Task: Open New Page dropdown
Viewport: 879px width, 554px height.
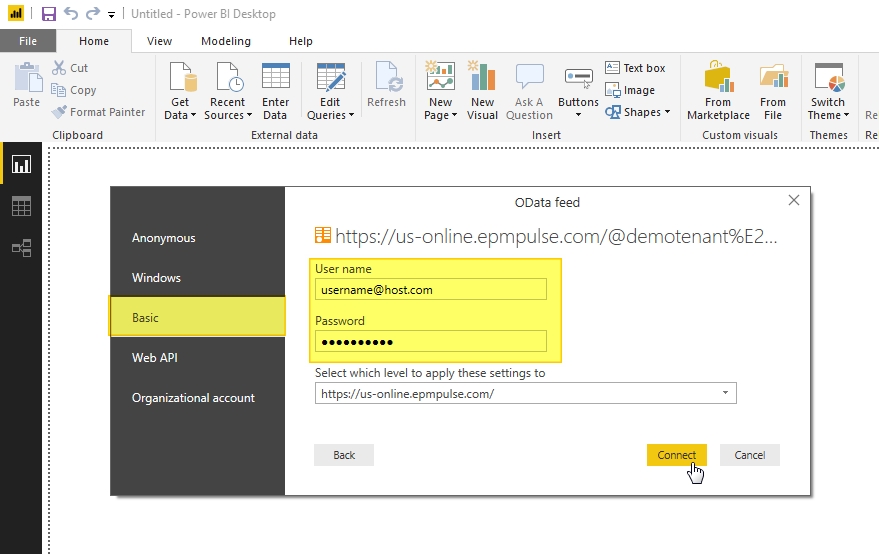Action: pos(440,91)
